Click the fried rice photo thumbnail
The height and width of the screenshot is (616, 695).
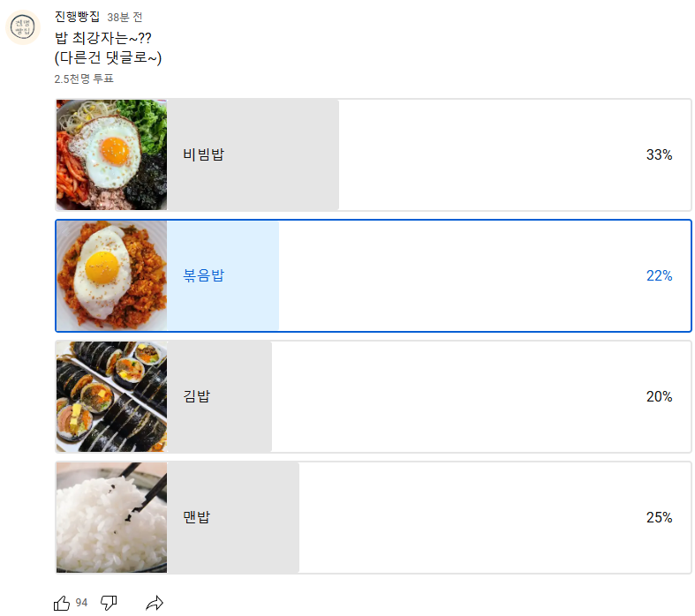click(x=111, y=276)
